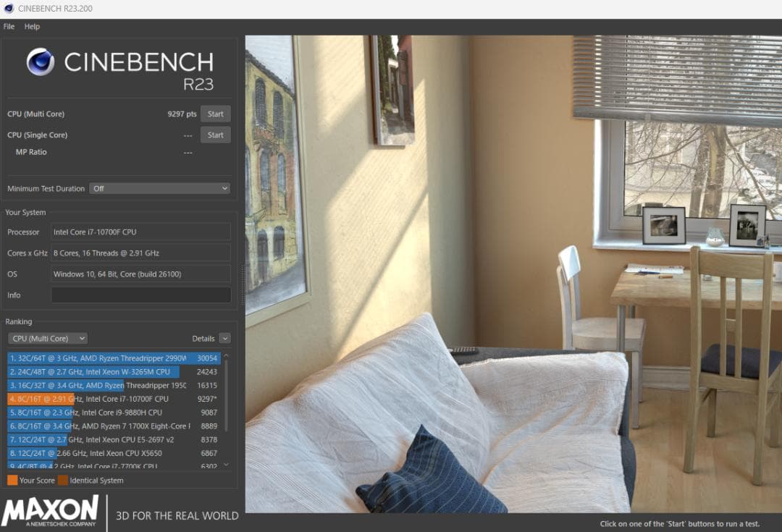The height and width of the screenshot is (532, 782).
Task: Open the File menu
Action: tap(9, 27)
